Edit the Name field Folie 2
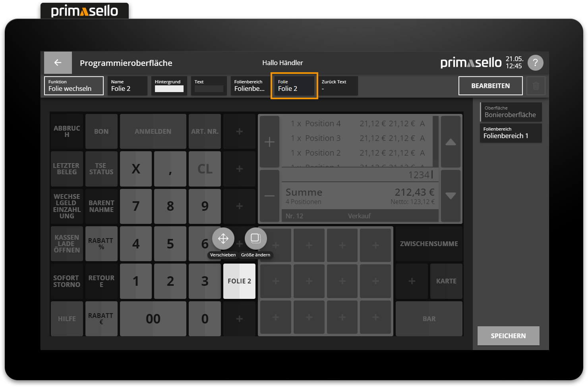Screen dimensions: 588x387 pos(127,86)
